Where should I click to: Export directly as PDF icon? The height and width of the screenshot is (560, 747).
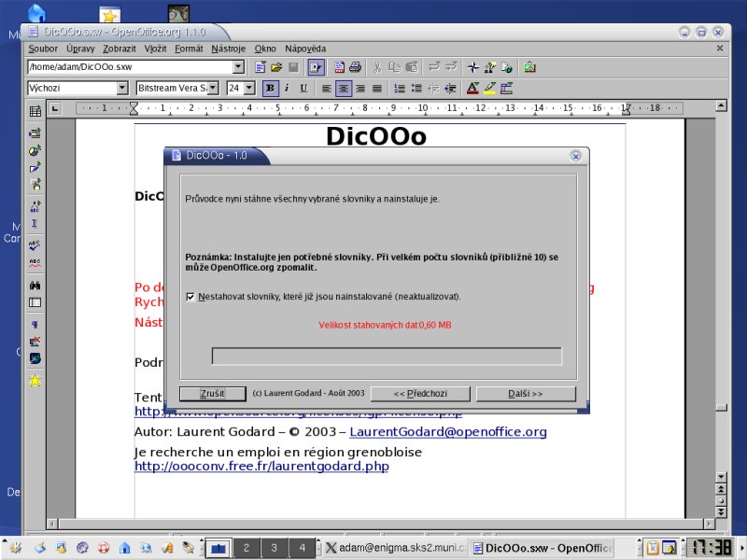339,67
